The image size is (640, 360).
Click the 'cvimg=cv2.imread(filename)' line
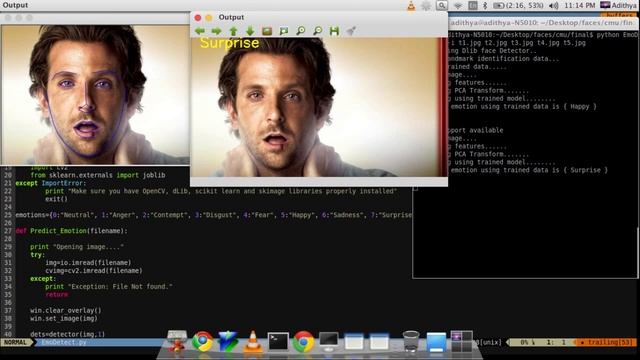pyautogui.click(x=94, y=271)
